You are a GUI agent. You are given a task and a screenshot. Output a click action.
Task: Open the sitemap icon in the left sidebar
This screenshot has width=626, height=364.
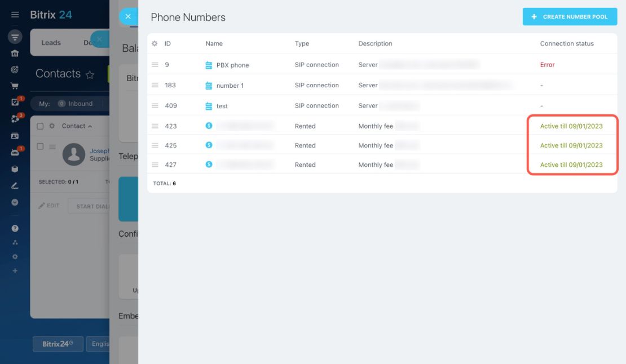(15, 242)
